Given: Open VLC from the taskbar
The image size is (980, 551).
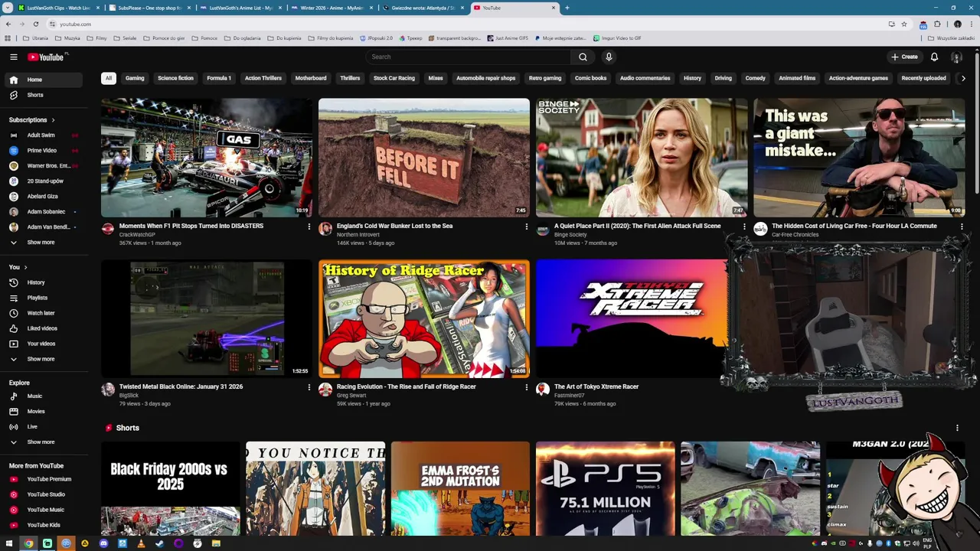Looking at the screenshot, I should [x=141, y=543].
